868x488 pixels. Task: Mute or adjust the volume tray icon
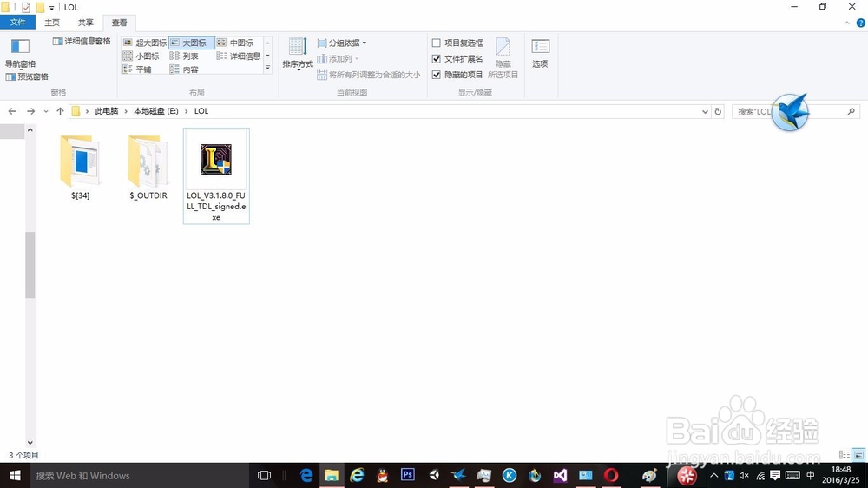pyautogui.click(x=744, y=475)
